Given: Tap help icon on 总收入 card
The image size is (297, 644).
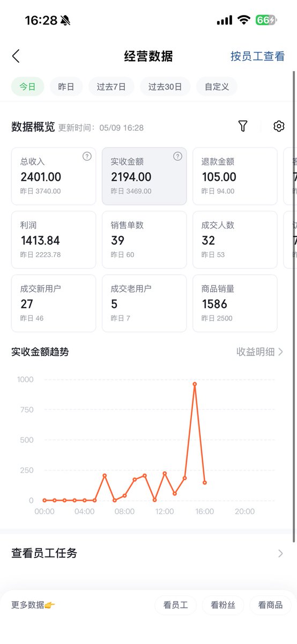Looking at the screenshot, I should (x=87, y=156).
